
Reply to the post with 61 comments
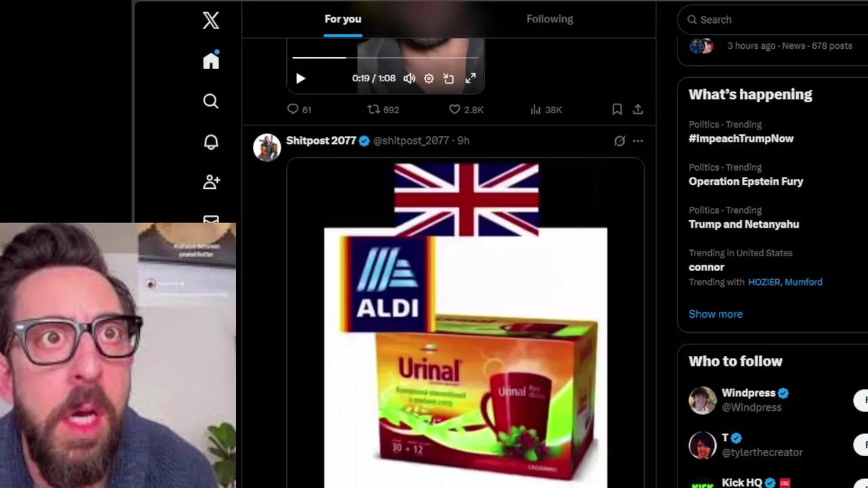(299, 109)
